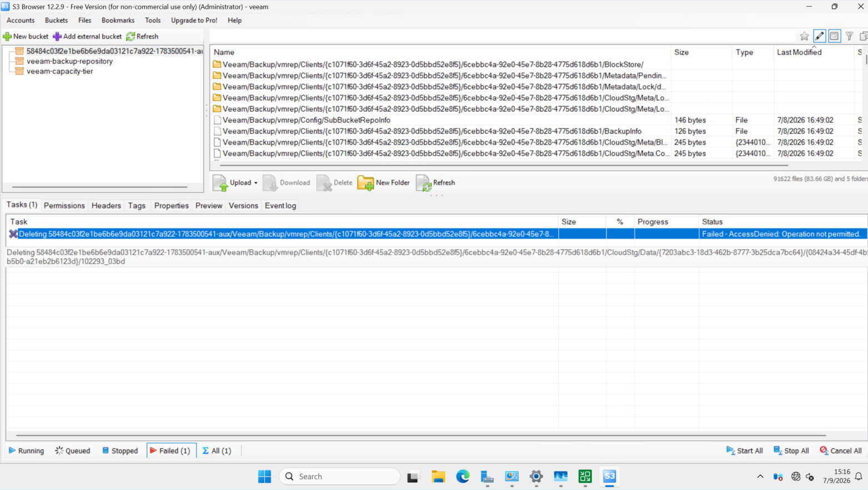Open the Accounts menu
This screenshot has height=490, width=868.
pyautogui.click(x=21, y=21)
